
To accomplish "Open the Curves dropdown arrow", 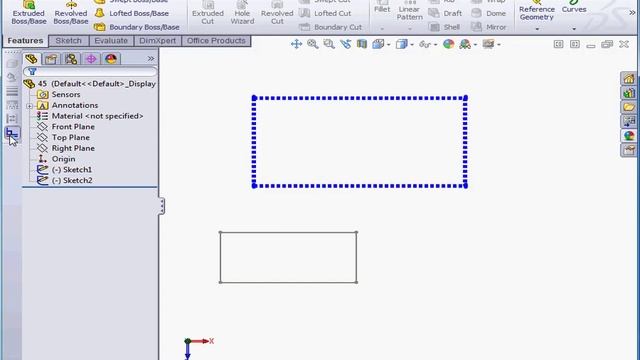I will [574, 29].
